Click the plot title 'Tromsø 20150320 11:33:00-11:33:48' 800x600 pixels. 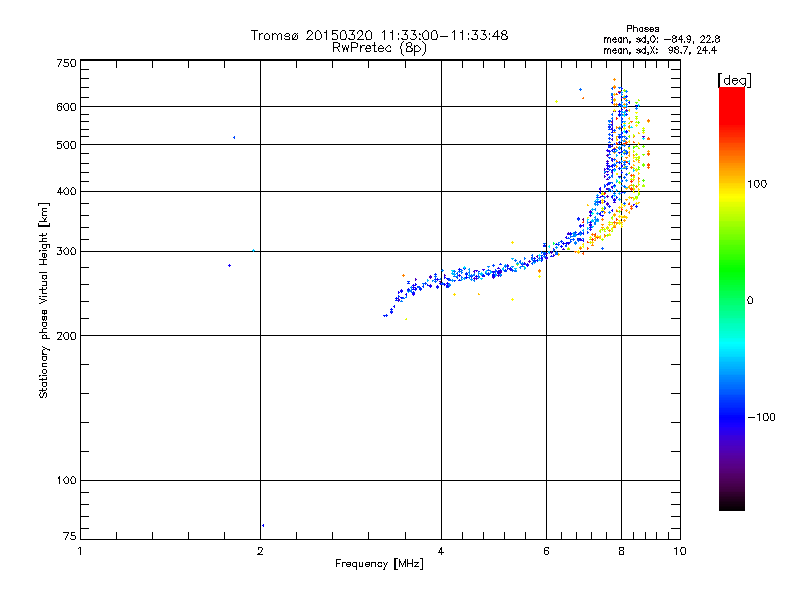point(379,35)
